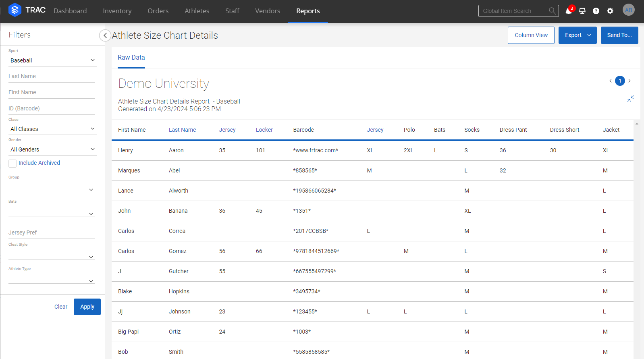Expand the All Genders dropdown
644x359 pixels.
click(52, 149)
